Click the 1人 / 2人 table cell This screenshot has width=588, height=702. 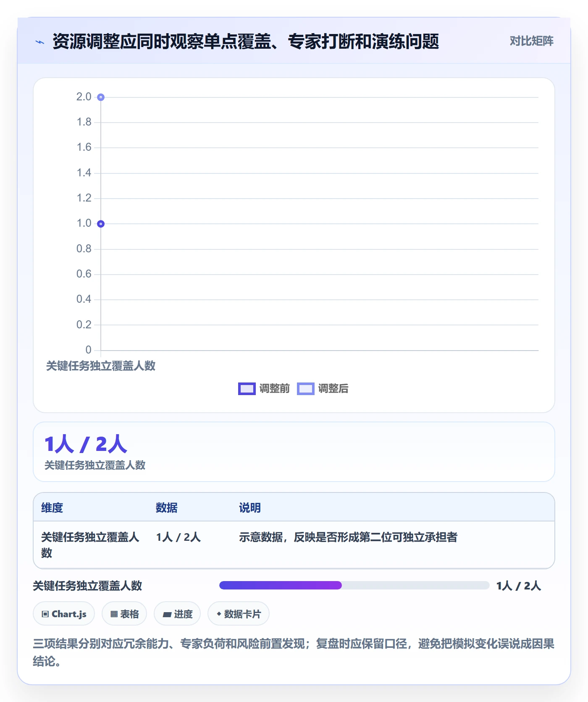click(178, 537)
